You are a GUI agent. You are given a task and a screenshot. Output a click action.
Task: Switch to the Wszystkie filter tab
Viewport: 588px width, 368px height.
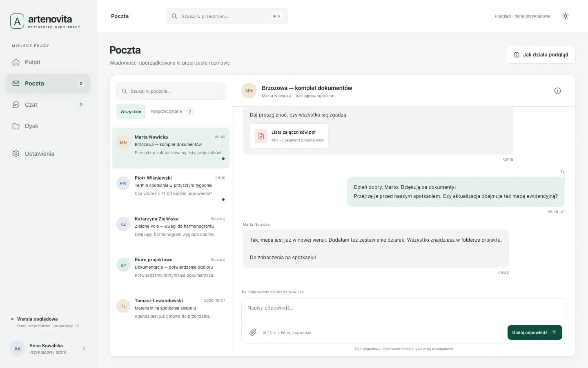(x=131, y=112)
